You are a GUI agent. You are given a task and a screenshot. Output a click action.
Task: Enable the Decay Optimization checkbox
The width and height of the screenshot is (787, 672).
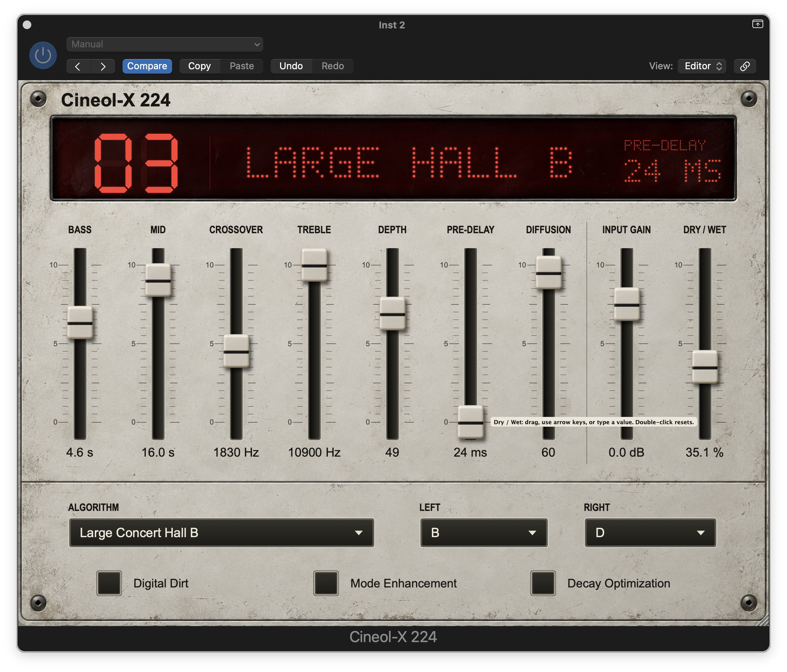pos(543,583)
